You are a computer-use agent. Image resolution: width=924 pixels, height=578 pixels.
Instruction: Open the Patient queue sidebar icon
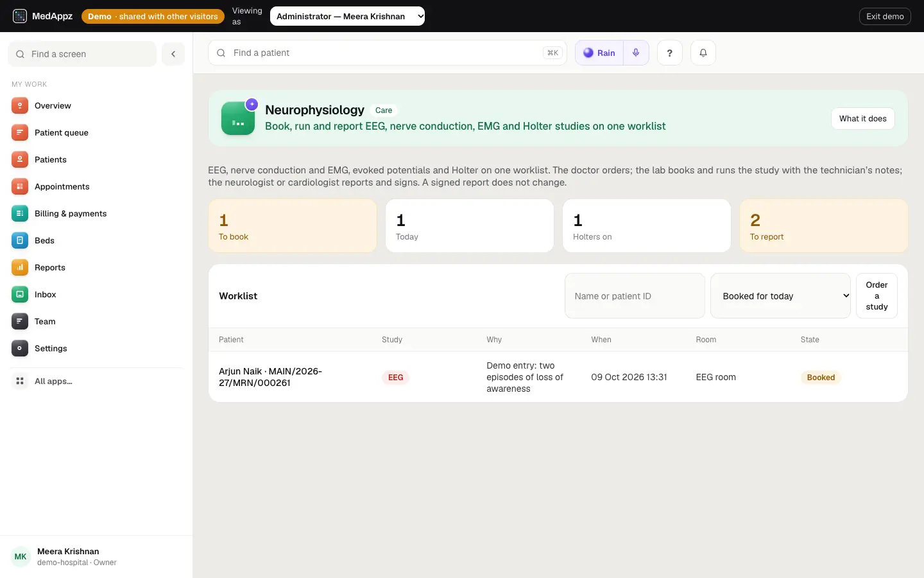(20, 132)
